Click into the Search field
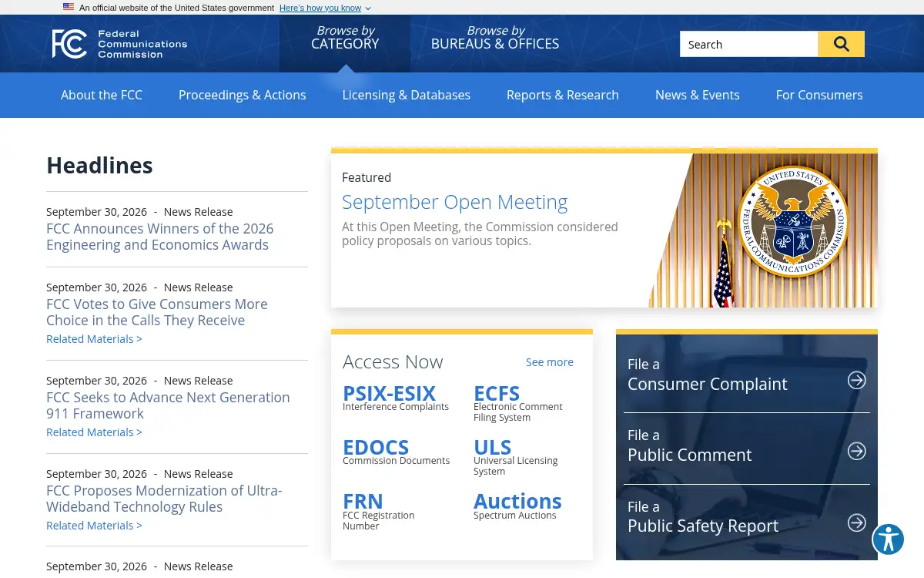924x578 pixels. point(748,44)
